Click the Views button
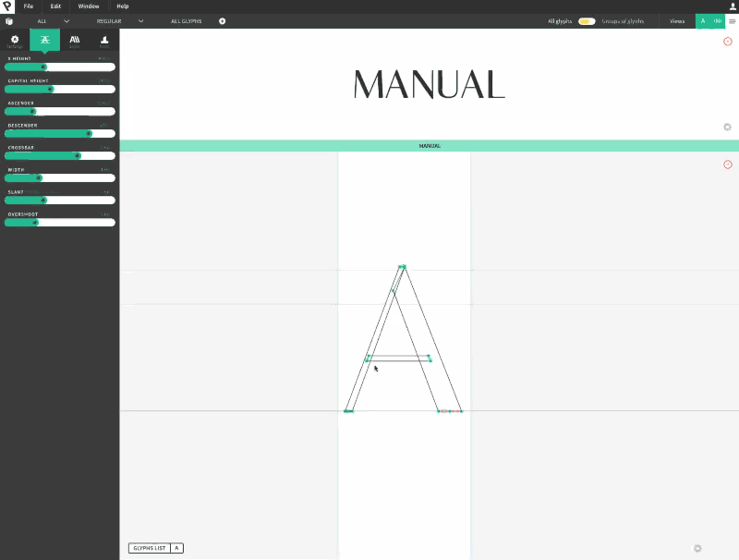Screen dimensions: 739x560 pyautogui.click(x=677, y=21)
